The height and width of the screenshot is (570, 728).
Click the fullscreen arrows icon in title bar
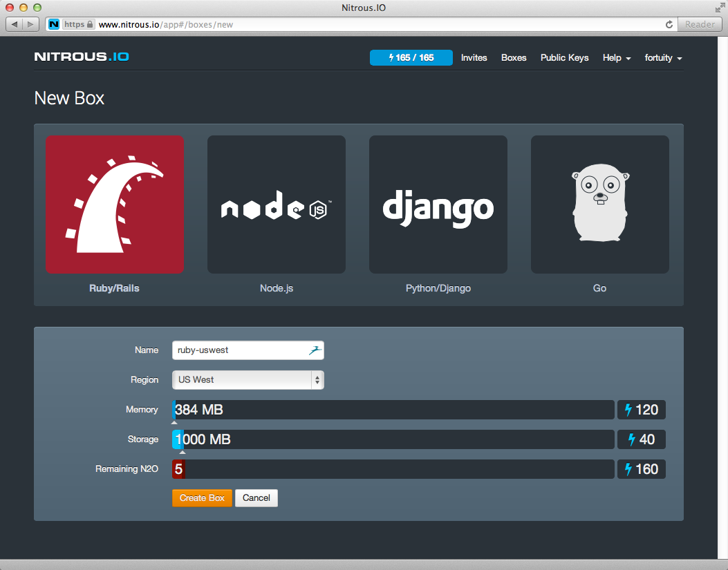point(719,8)
